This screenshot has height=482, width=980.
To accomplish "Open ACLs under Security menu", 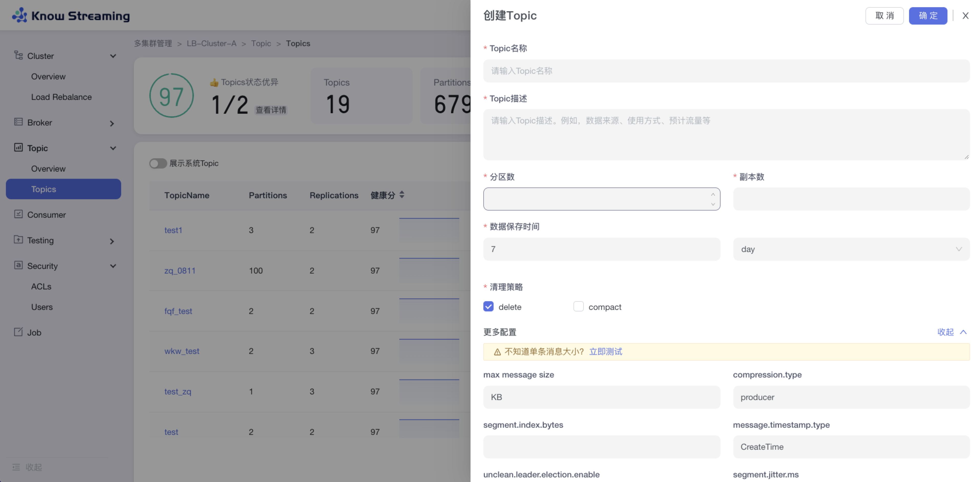I will coord(41,287).
